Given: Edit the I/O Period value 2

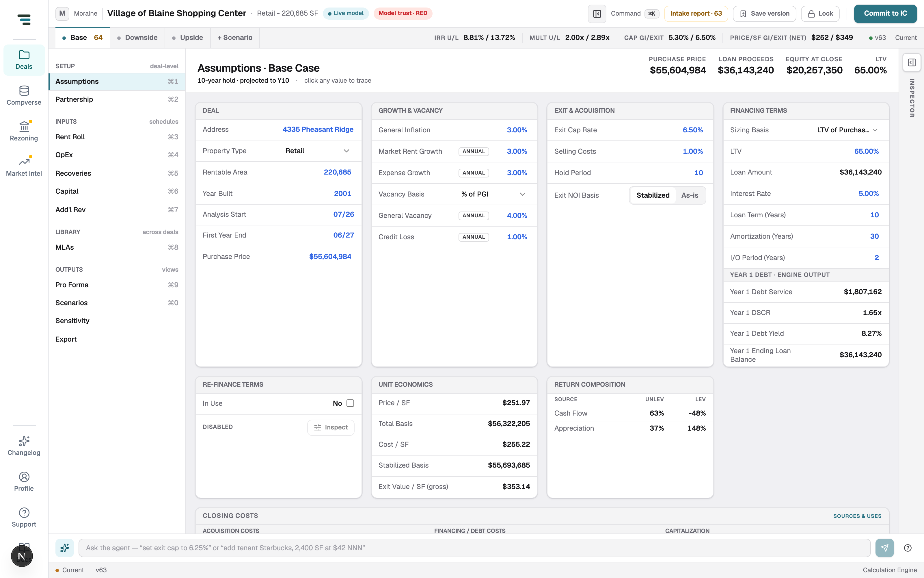Looking at the screenshot, I should tap(877, 258).
